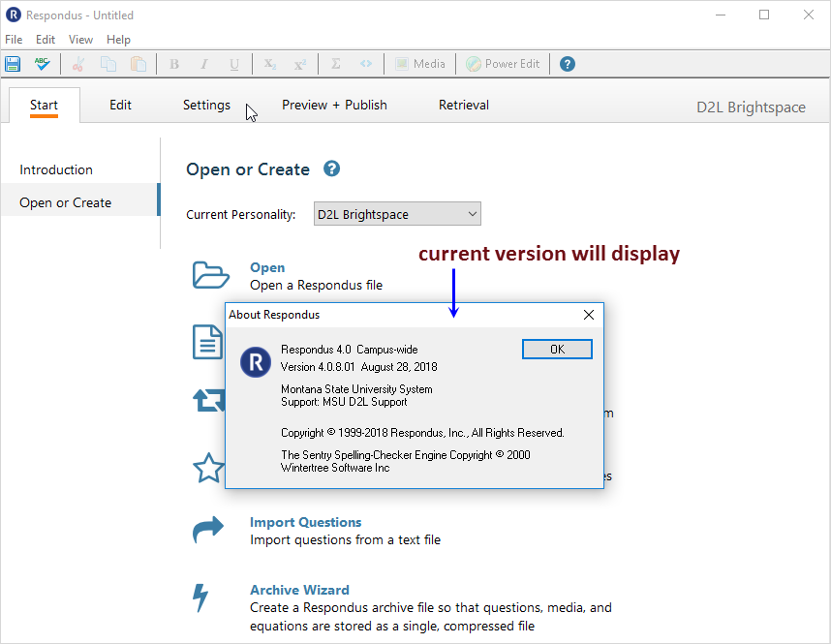Click OK in About Respondus dialog
The width and height of the screenshot is (831, 644).
557,350
